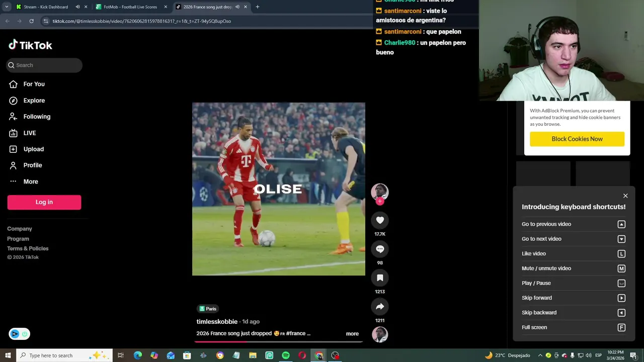Open the creator avatar above the like button
Image resolution: width=644 pixels, height=362 pixels.
(380, 192)
